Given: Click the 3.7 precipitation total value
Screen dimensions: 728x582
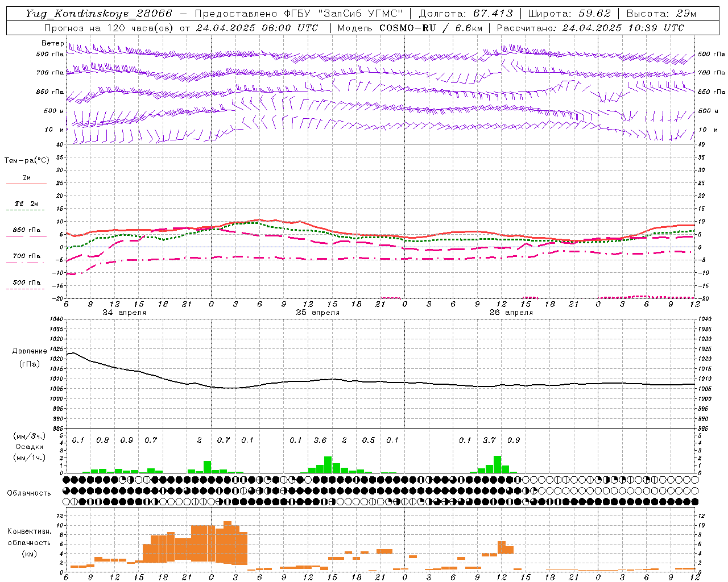Looking at the screenshot, I should [490, 440].
